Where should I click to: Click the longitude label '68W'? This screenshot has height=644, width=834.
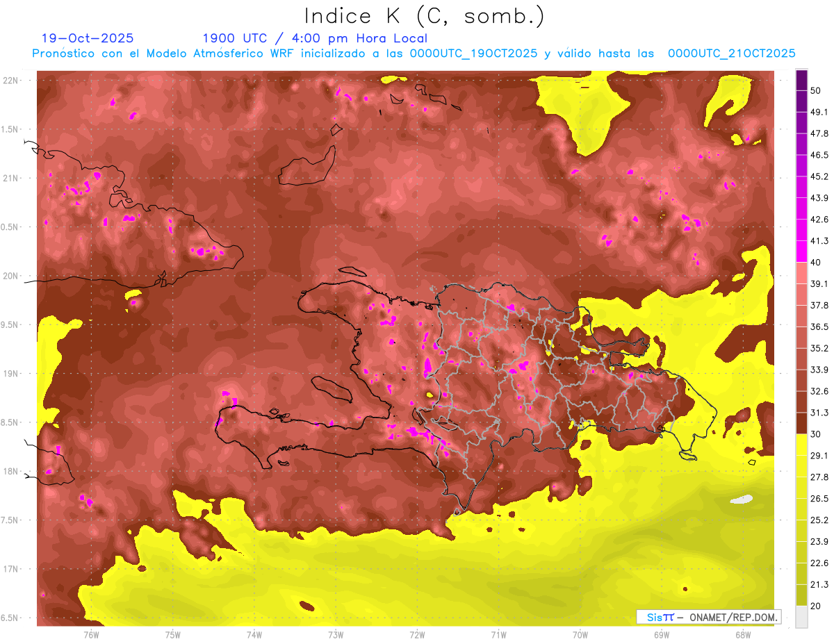[743, 634]
